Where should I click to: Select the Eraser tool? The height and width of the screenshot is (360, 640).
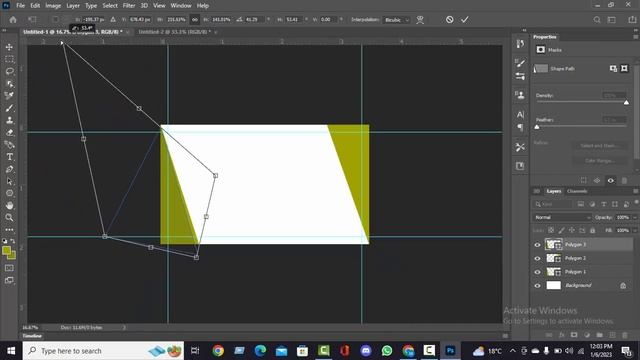[x=9, y=132]
